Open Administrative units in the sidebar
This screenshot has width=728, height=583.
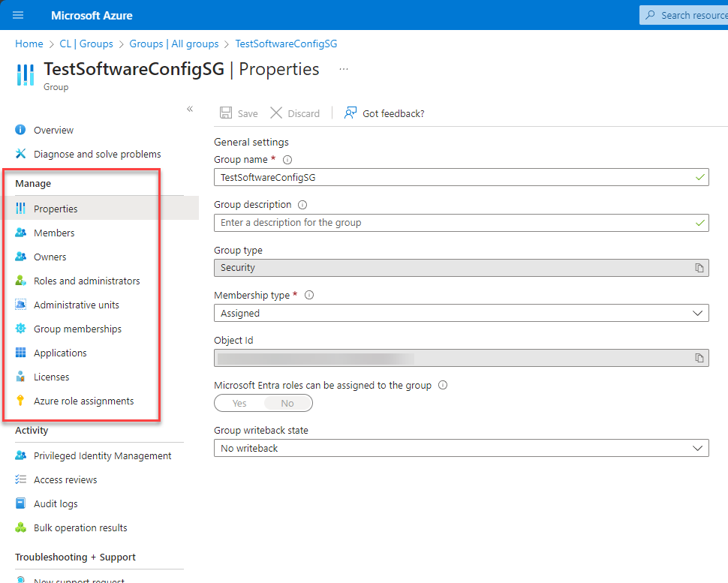click(x=77, y=305)
